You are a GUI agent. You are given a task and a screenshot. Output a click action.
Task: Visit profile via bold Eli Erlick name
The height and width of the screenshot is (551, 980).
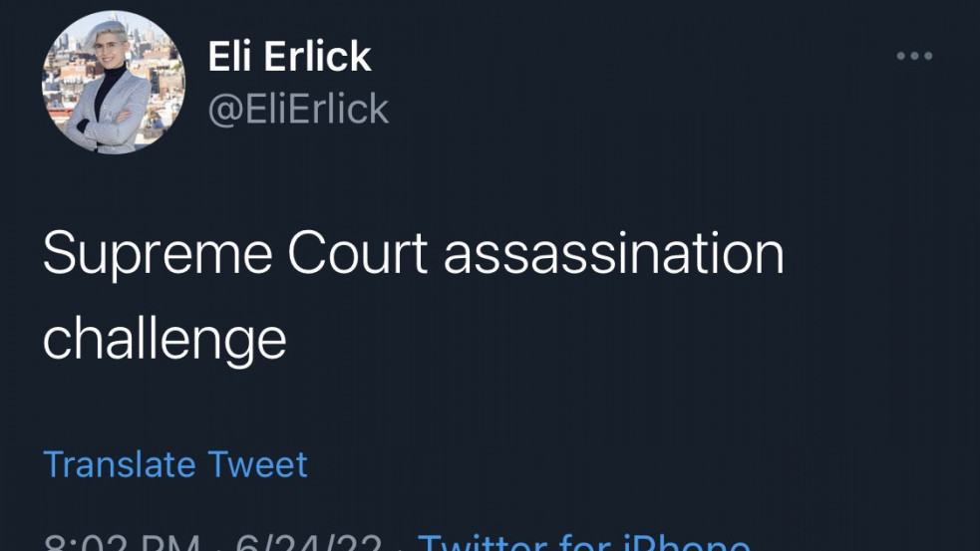tap(289, 57)
